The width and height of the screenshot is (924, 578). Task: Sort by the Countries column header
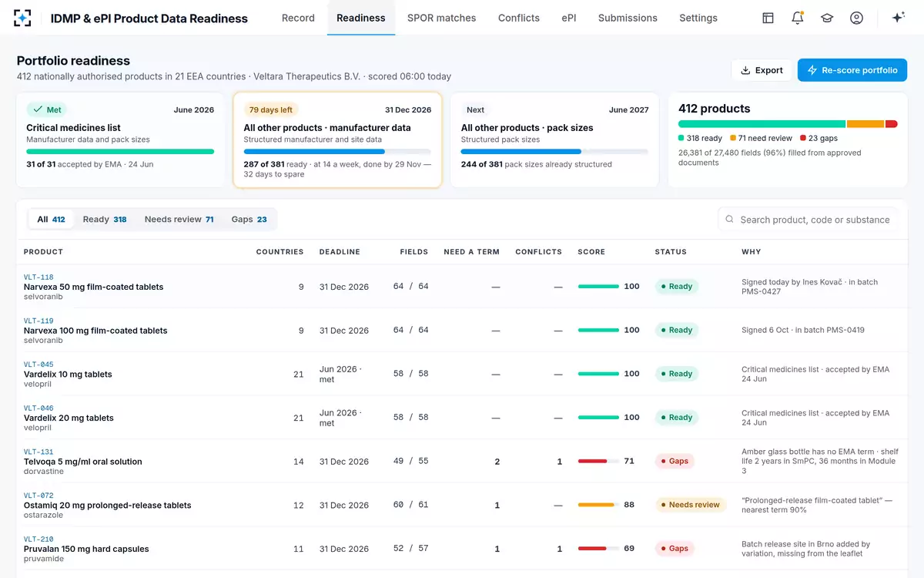point(280,252)
